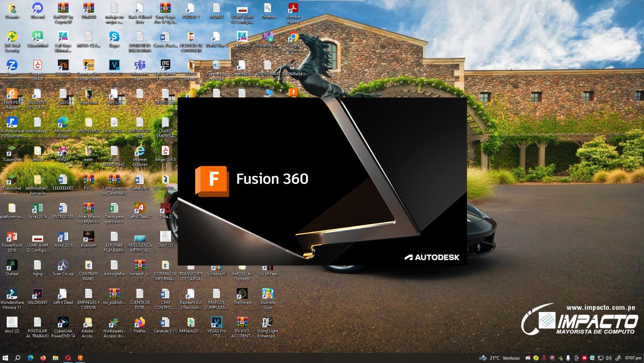Click the microphone icon in system tray

[568, 358]
